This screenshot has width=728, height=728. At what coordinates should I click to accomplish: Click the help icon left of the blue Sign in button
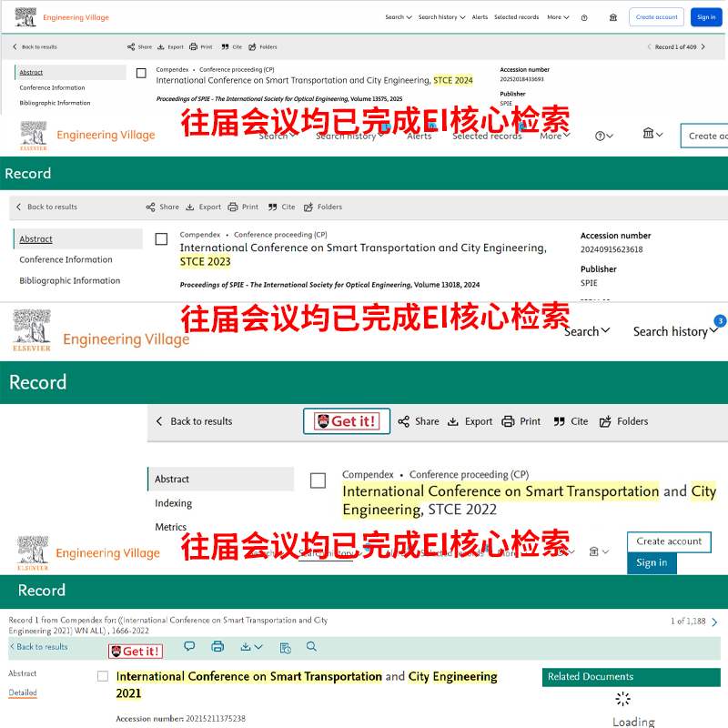click(x=584, y=17)
